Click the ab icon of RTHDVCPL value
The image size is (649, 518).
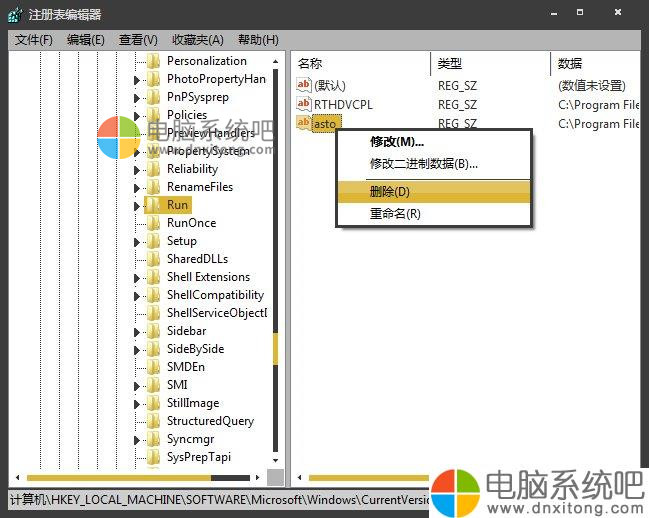[303, 103]
